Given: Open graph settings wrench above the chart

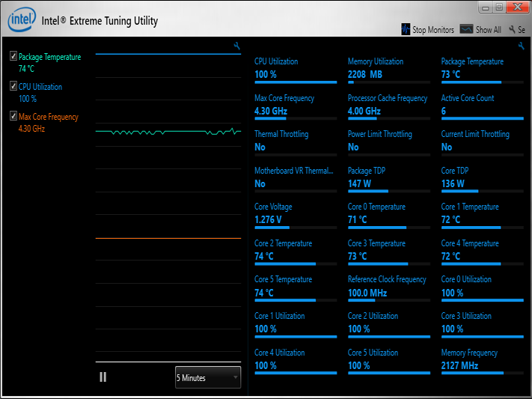Looking at the screenshot, I should click(x=237, y=46).
